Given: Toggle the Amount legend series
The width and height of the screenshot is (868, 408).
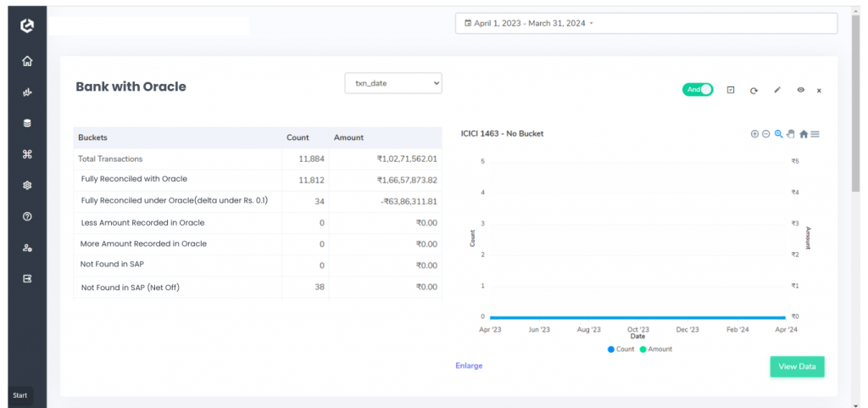Looking at the screenshot, I should pyautogui.click(x=656, y=349).
